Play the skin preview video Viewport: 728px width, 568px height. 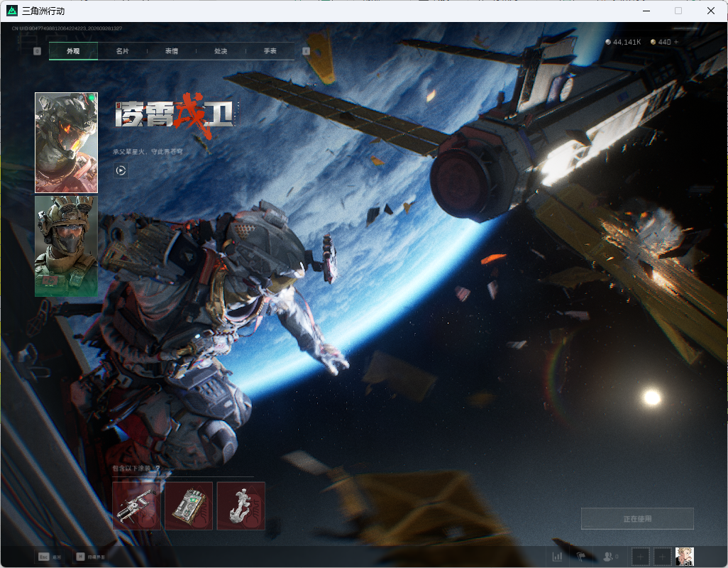point(121,170)
